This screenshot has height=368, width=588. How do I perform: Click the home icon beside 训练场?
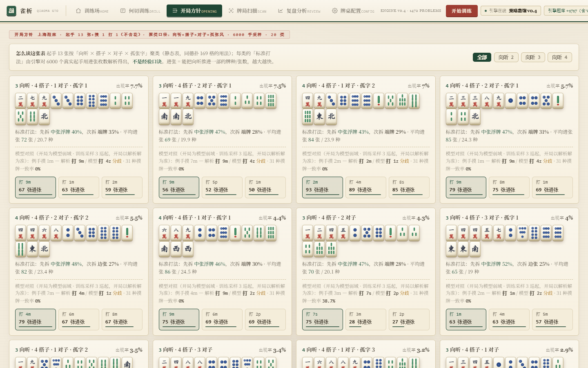coord(78,11)
